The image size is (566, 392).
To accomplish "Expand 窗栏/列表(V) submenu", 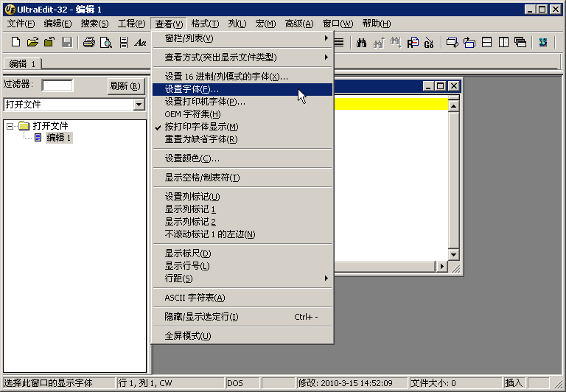I will 242,38.
